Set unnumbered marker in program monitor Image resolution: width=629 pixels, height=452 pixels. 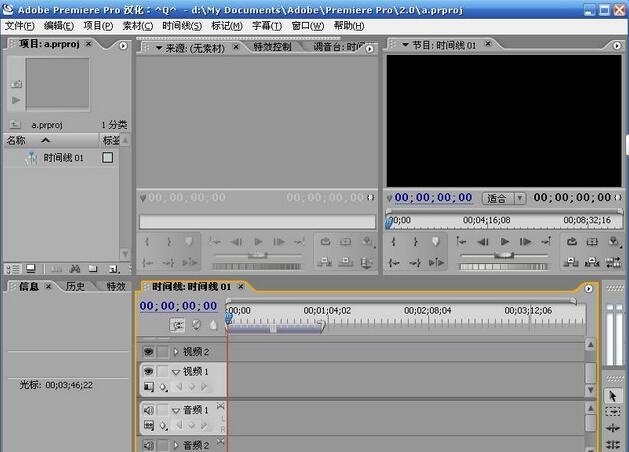click(x=436, y=241)
